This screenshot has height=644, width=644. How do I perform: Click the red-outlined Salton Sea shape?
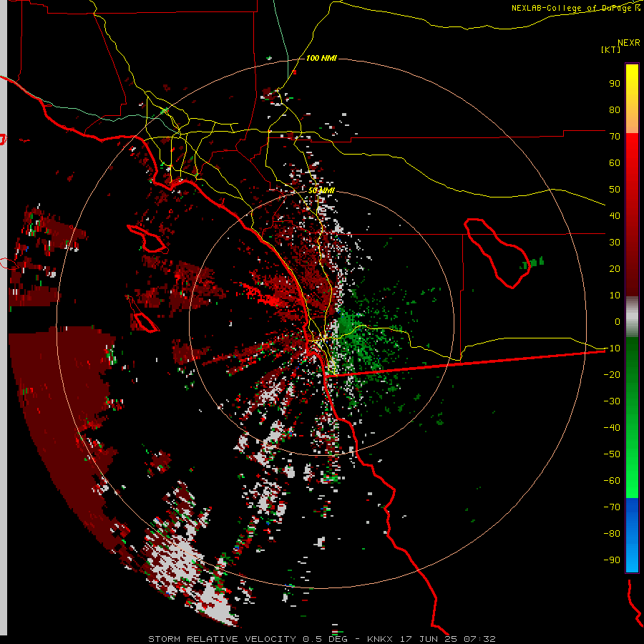(x=497, y=253)
